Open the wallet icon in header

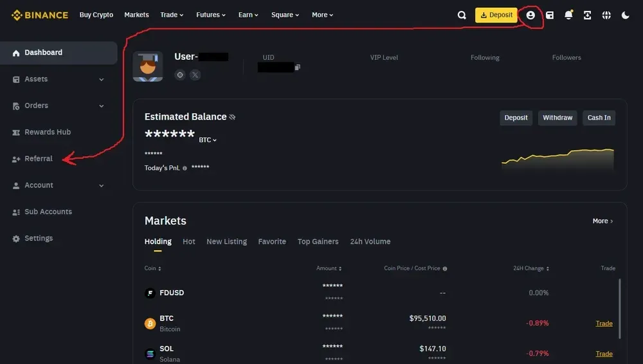550,15
